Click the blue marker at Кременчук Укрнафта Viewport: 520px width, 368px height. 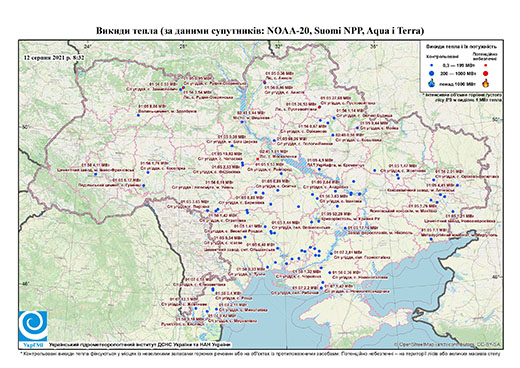click(x=319, y=169)
